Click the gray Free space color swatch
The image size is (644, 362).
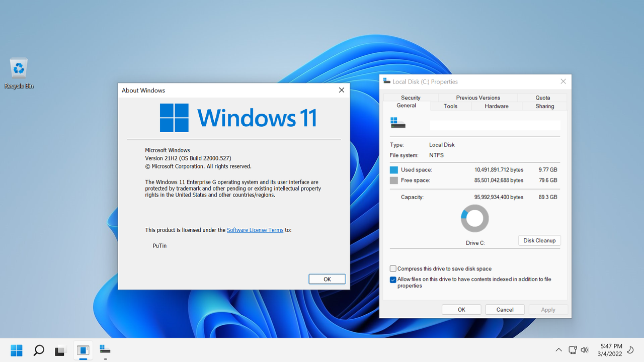[393, 180]
